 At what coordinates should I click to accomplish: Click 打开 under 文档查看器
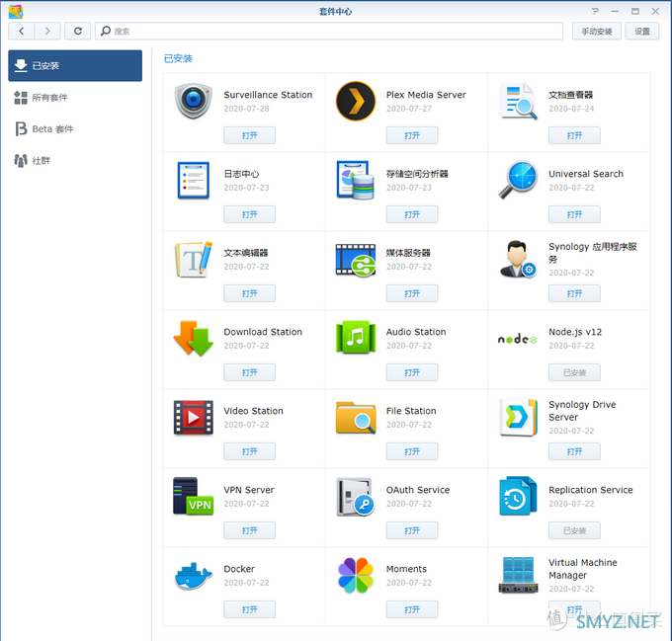point(574,135)
